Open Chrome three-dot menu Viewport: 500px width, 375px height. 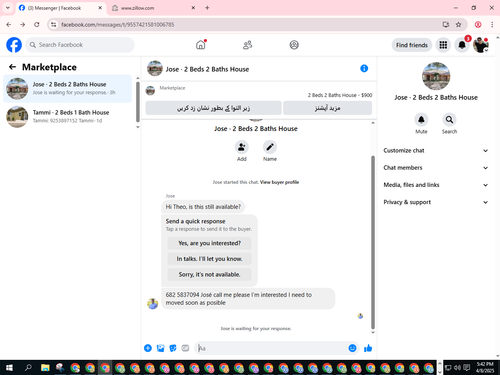click(492, 24)
